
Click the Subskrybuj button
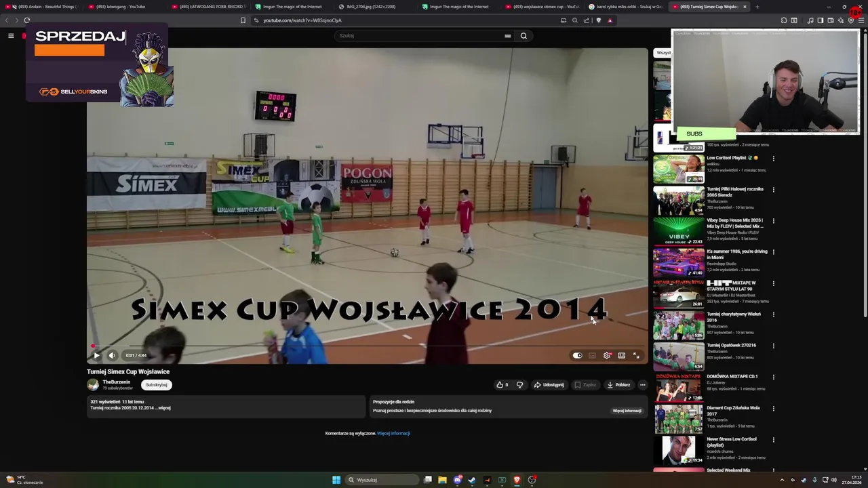(x=157, y=384)
